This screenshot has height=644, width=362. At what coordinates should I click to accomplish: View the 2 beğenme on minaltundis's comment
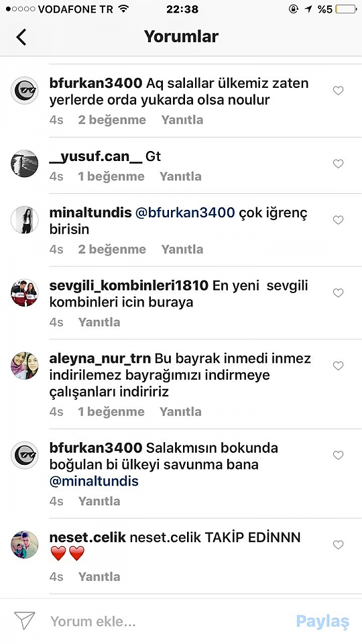tap(112, 250)
